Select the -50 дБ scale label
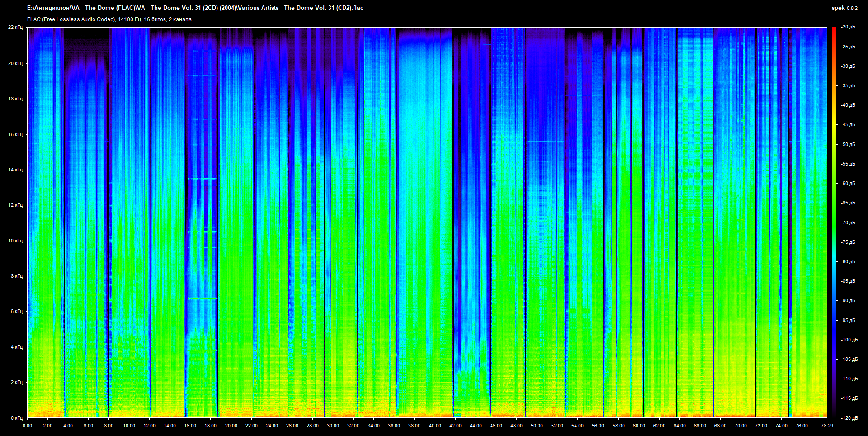The width and height of the screenshot is (868, 436). (x=848, y=144)
